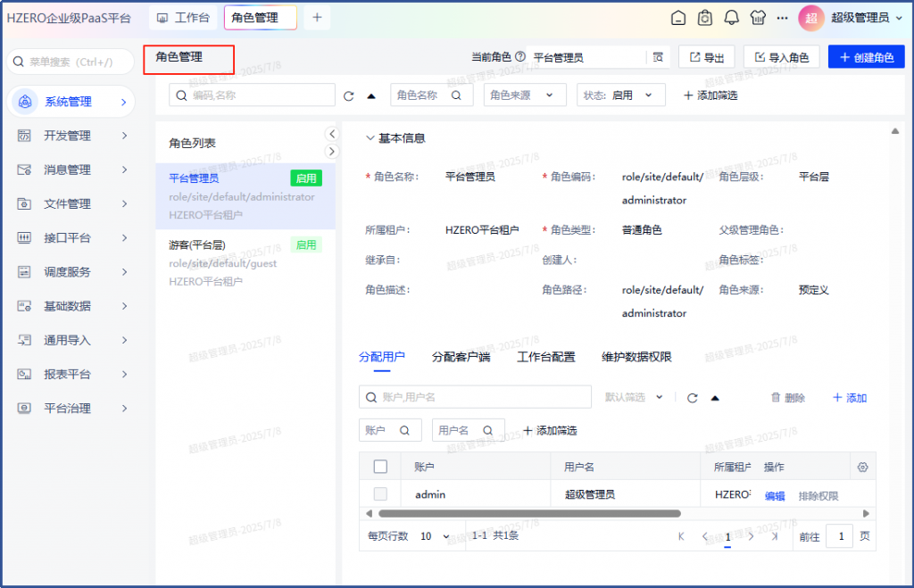Click the theme skin shirt icon
914x588 pixels.
coord(758,18)
